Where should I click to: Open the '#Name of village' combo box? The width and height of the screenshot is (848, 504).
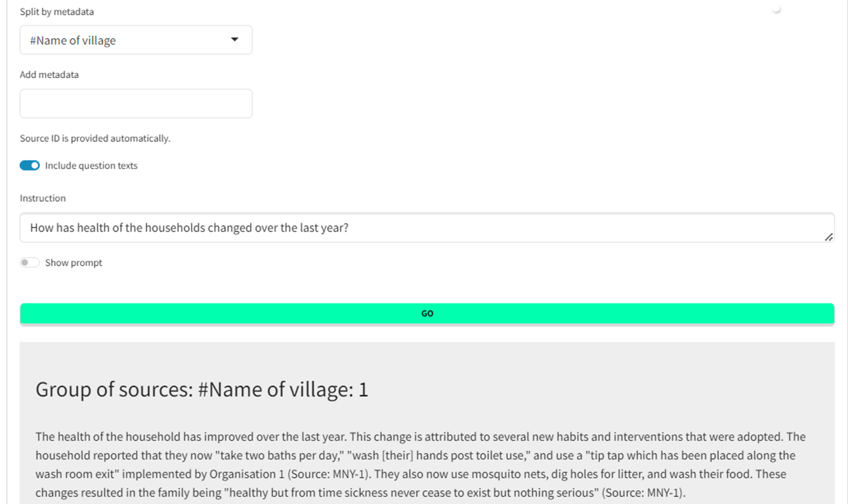(x=136, y=40)
